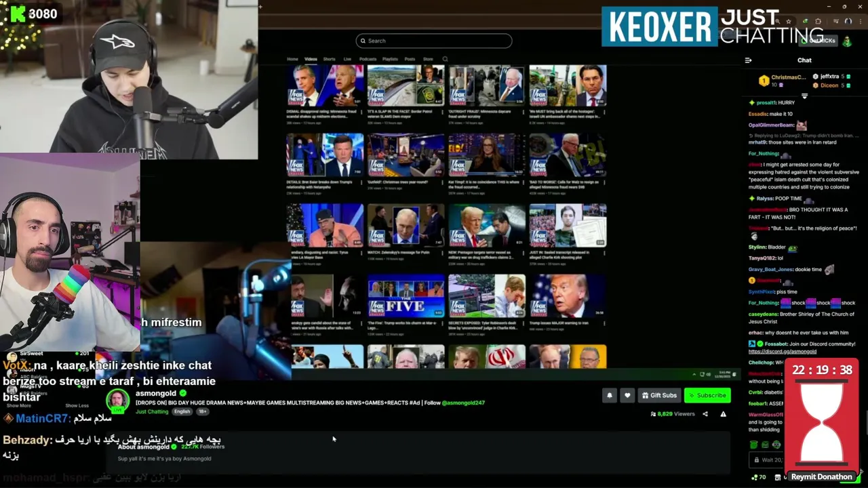Open the Pentagon terror vessel video thumbnail

point(487,226)
